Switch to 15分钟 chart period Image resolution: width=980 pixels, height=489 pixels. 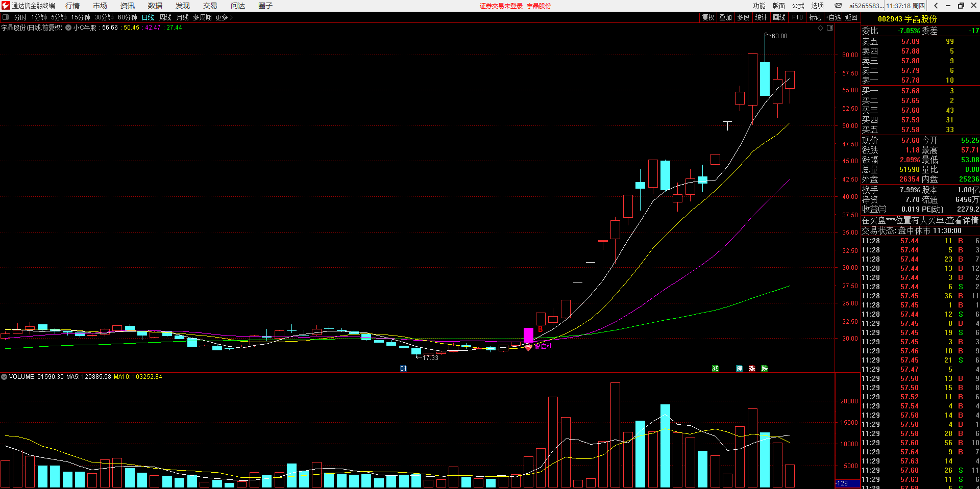[x=81, y=17]
